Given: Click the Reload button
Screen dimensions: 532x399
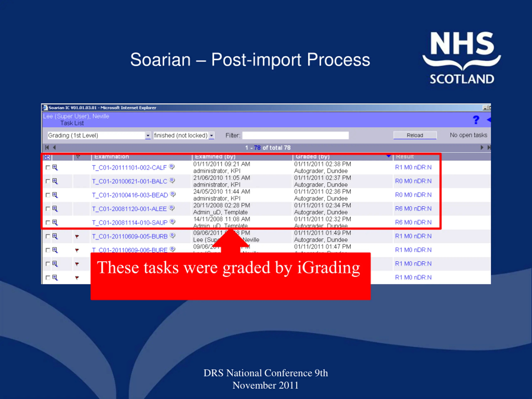Looking at the screenshot, I should click(415, 135).
